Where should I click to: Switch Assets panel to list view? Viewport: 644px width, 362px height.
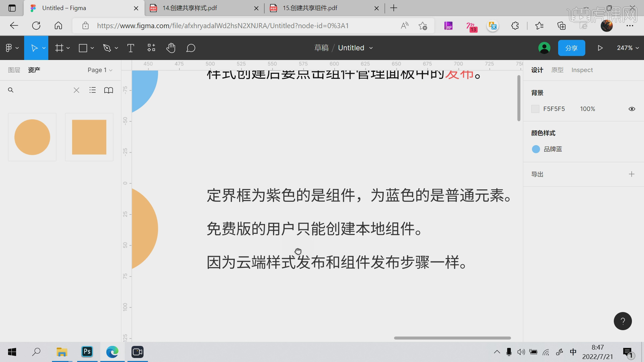[x=92, y=90]
